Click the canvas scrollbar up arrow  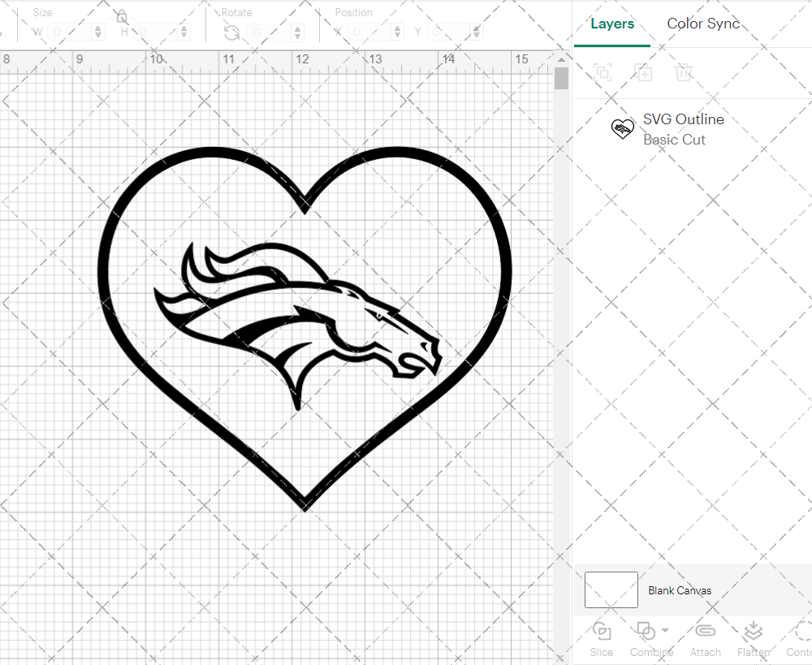[x=561, y=59]
